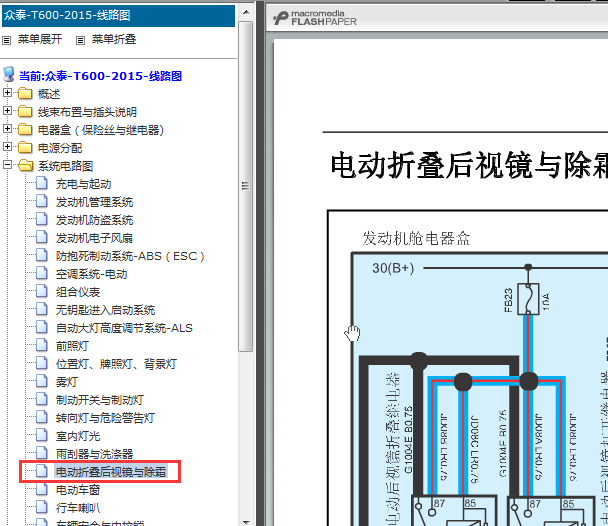Screen dimensions: 608x526
Task: Select the 系统电路图 tree label
Action: [65, 166]
